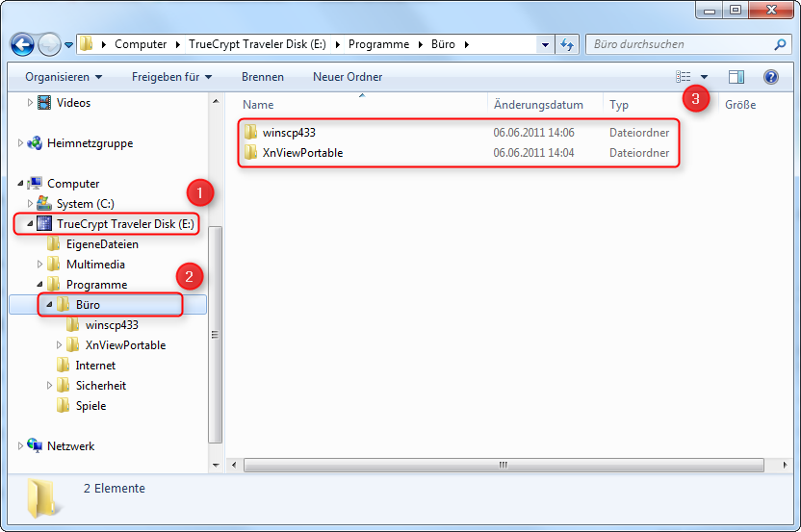
Task: Expand XnViewPortable in the navigation tree
Action: click(x=59, y=345)
